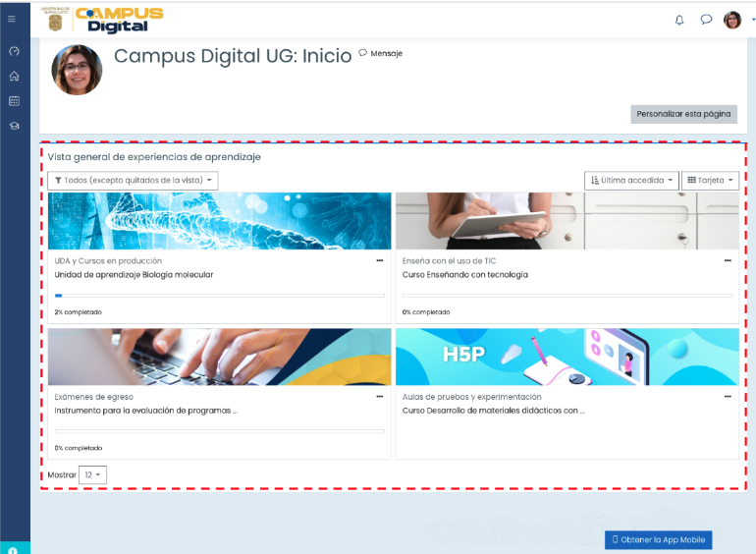
Task: Click Obtener la App Mobile button
Action: [658, 540]
